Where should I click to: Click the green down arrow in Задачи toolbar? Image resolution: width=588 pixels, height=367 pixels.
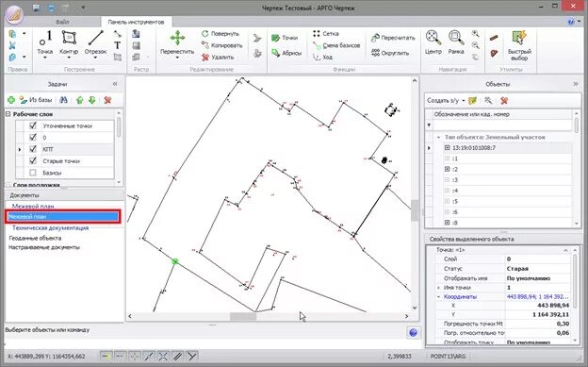pos(92,100)
